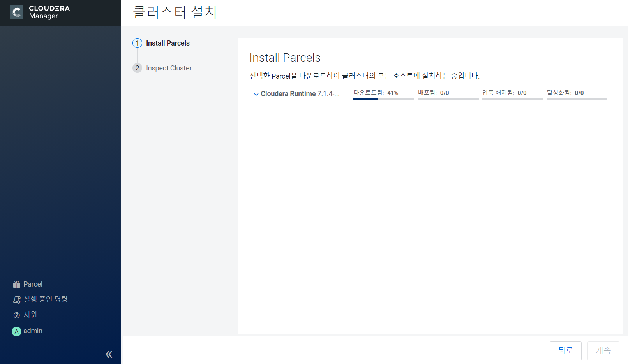The width and height of the screenshot is (628, 364).
Task: Click the 압축 해제됨 0/0 progress bar
Action: pyautogui.click(x=512, y=99)
